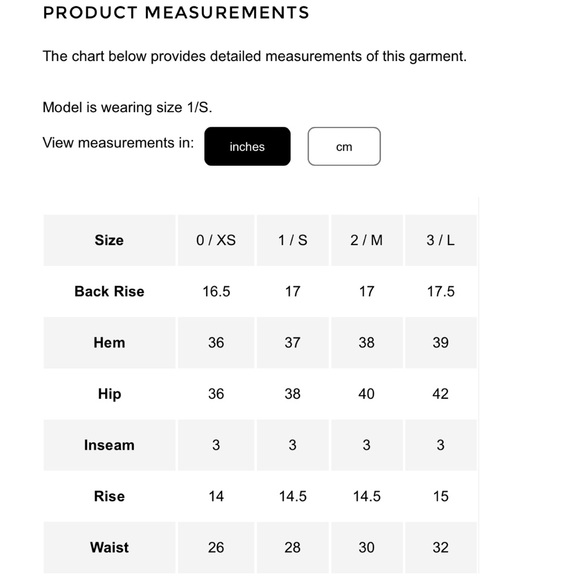Select the 3 / L size column header
The height and width of the screenshot is (580, 580).
[441, 240]
